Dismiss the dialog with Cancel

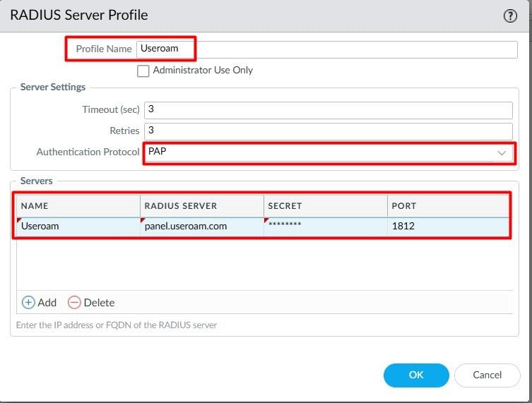(x=487, y=375)
